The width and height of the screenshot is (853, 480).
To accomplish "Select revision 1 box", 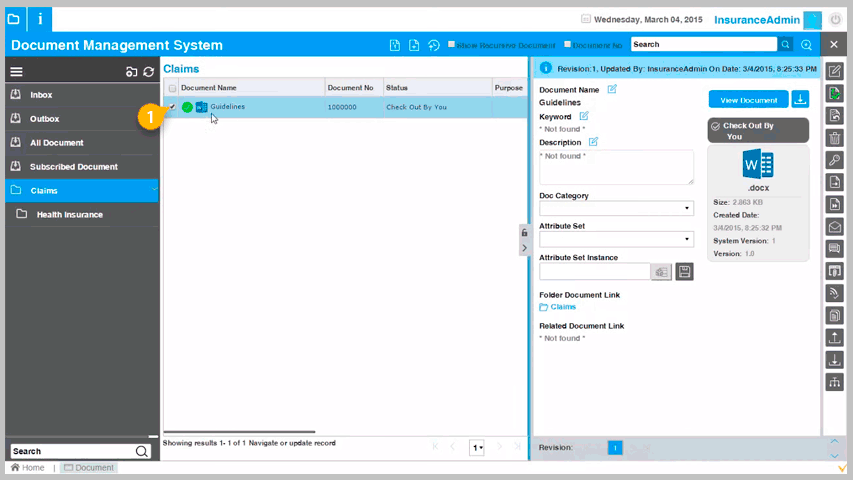I will tap(615, 448).
